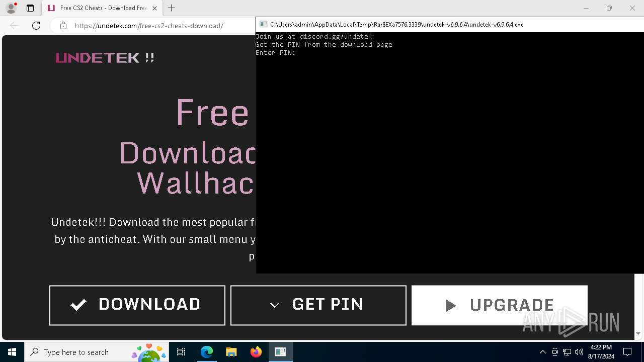Viewport: 644px width, 362px height.
Task: Click the tray meet now icon
Action: (555, 352)
